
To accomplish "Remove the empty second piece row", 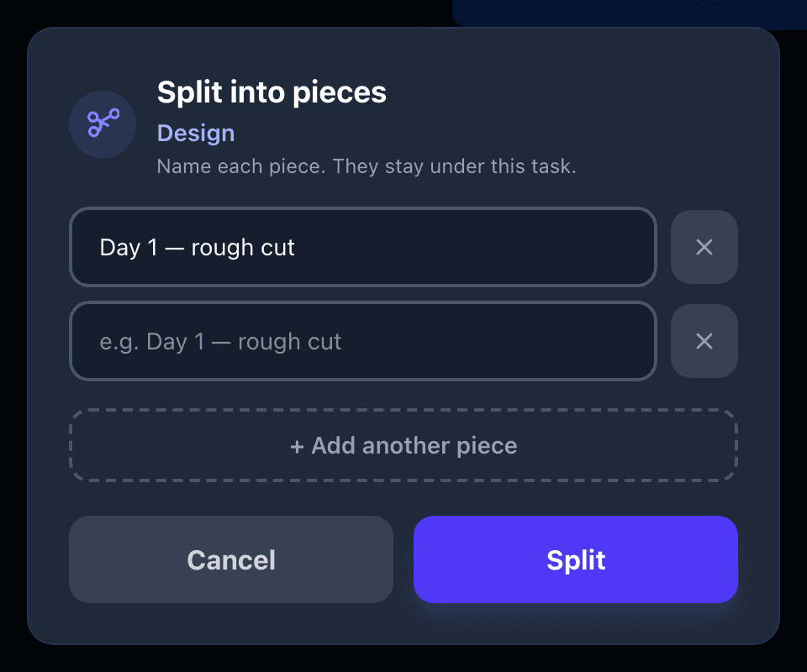I will click(x=704, y=341).
